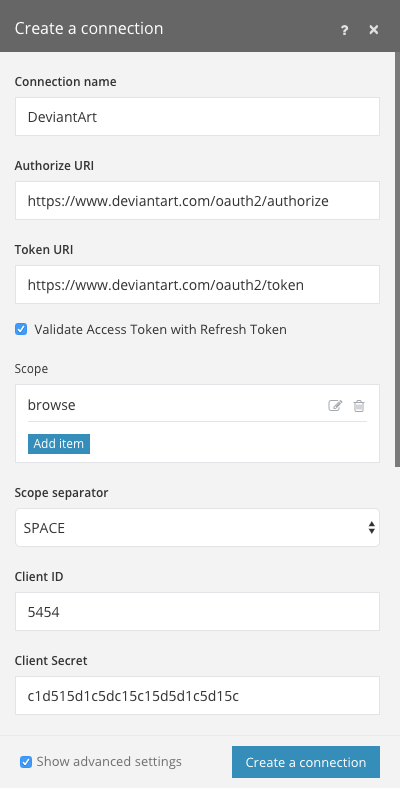Viewport: 400px width, 788px height.
Task: Click the Authorize URI label
Action: (54, 166)
